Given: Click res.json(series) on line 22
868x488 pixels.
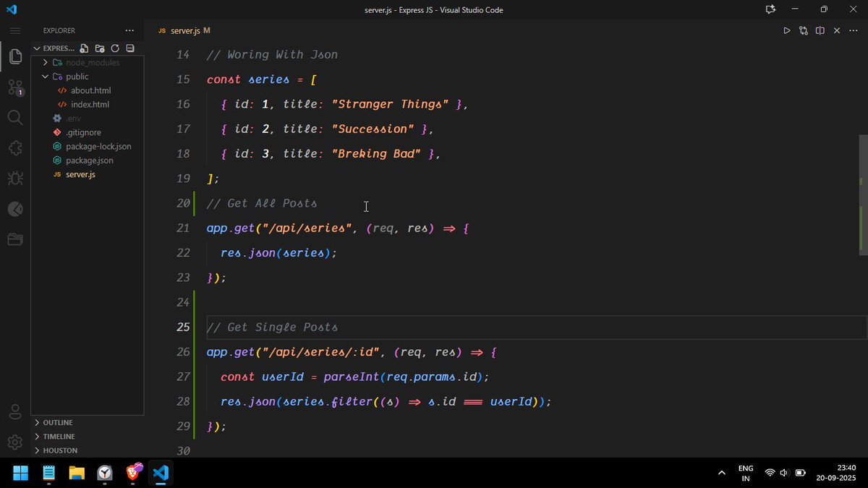Looking at the screenshot, I should click(279, 252).
